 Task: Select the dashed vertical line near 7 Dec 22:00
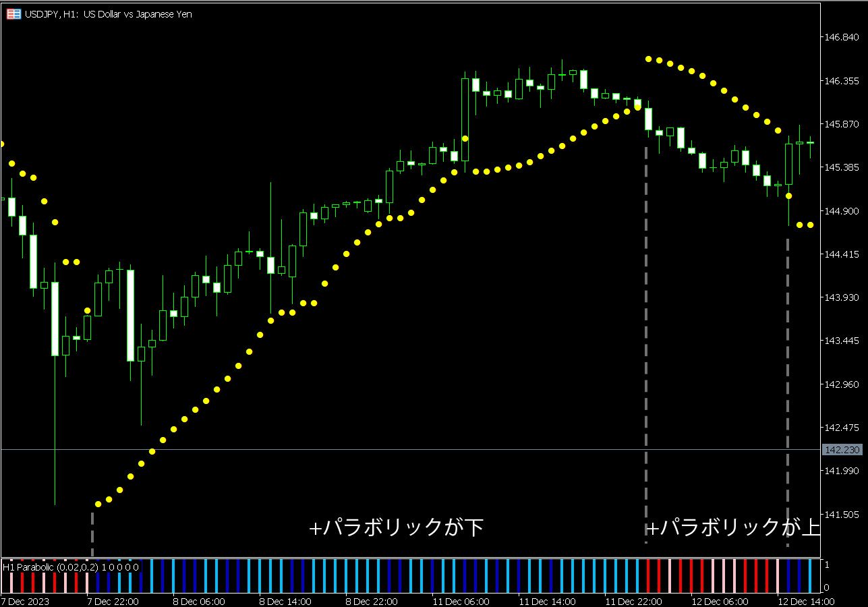pyautogui.click(x=92, y=534)
